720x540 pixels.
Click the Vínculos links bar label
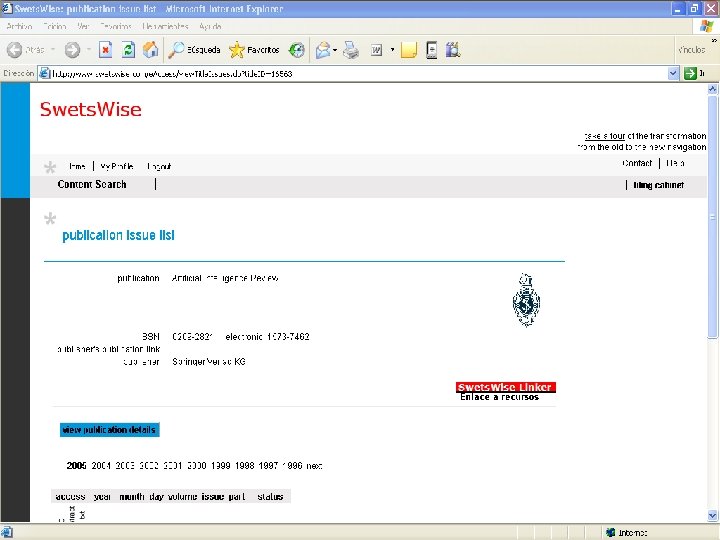click(x=692, y=50)
